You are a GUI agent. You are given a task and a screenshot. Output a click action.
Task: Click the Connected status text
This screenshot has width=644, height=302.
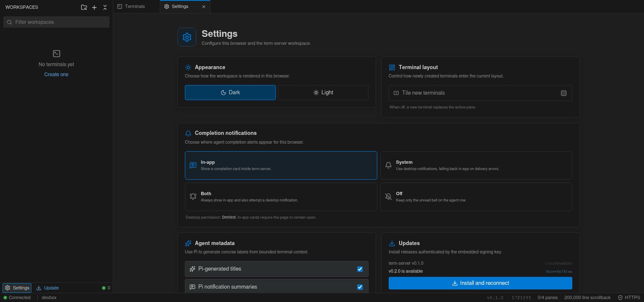20,298
